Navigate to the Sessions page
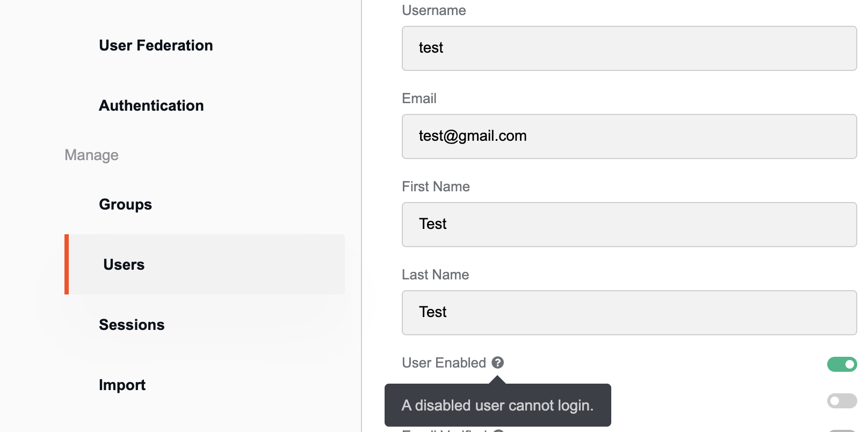 coord(132,325)
